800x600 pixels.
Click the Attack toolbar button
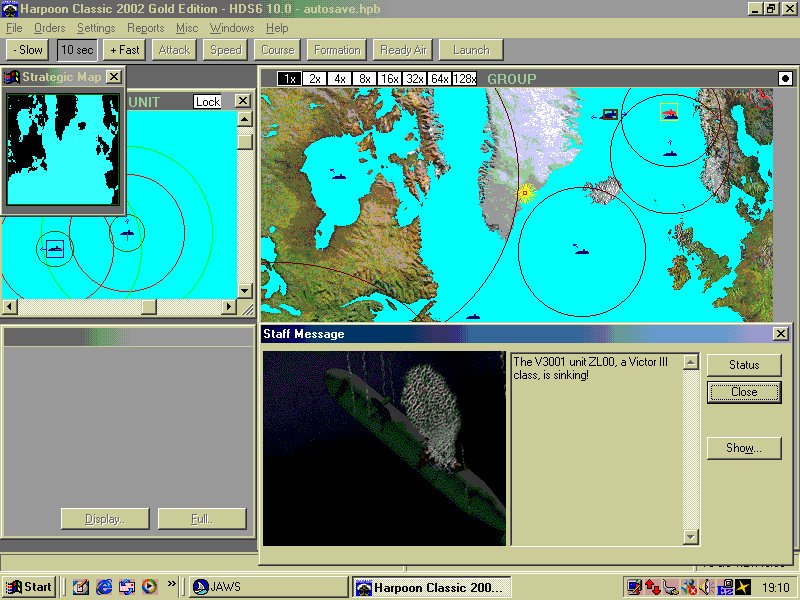coord(174,50)
